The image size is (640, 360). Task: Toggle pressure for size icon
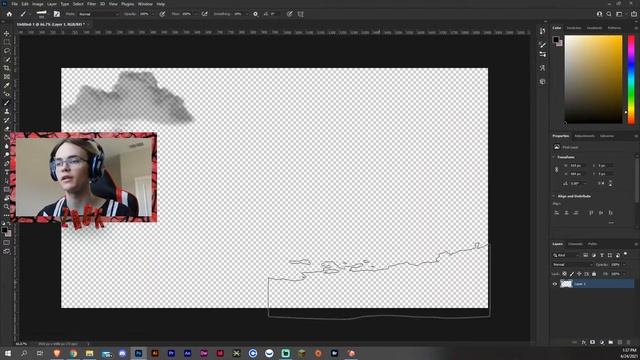pos(289,14)
